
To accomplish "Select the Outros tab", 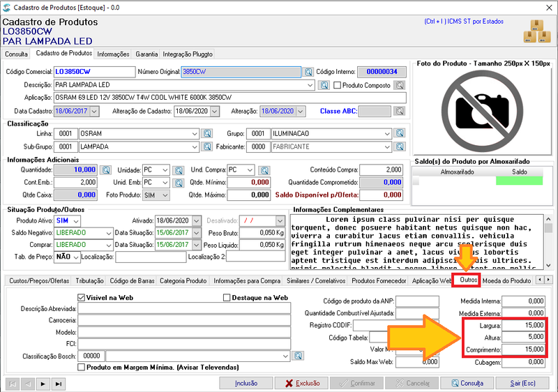I will pyautogui.click(x=468, y=280).
